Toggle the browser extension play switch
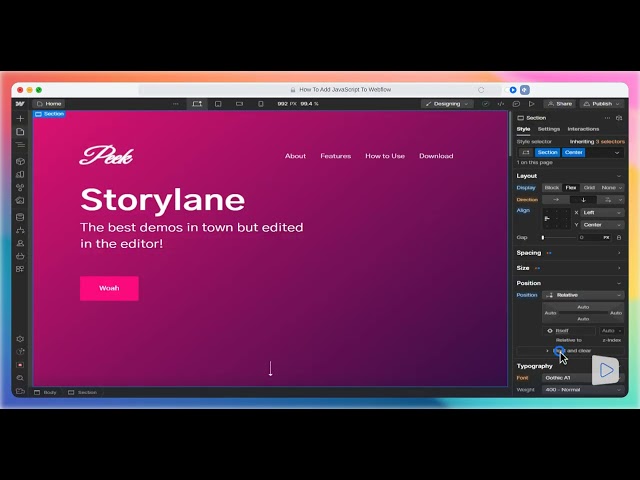Screen dimensions: 640x480 (510, 90)
